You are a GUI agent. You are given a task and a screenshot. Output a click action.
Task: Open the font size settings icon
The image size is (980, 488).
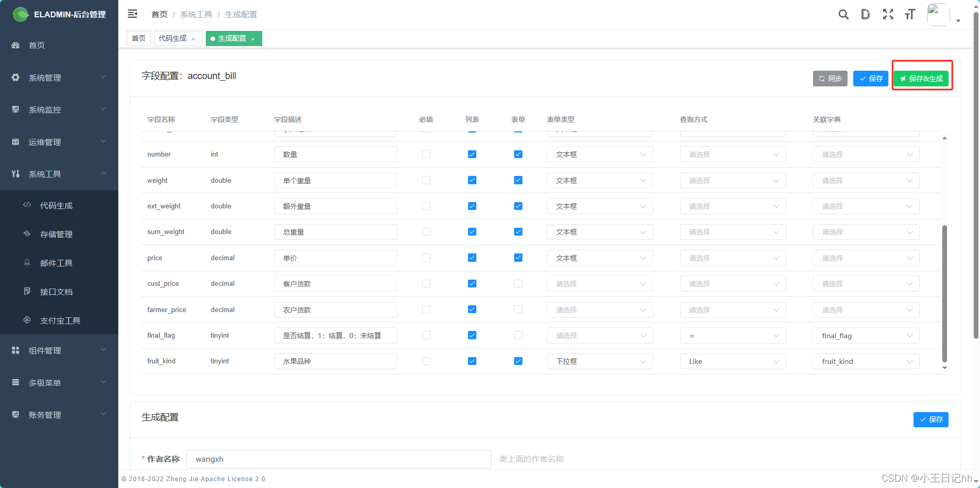click(910, 14)
